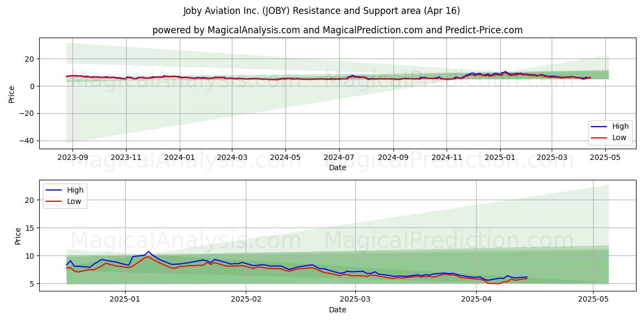The width and height of the screenshot is (644, 322).
Task: Click the 'Price' axis label of bottom chart
Action: (18, 236)
